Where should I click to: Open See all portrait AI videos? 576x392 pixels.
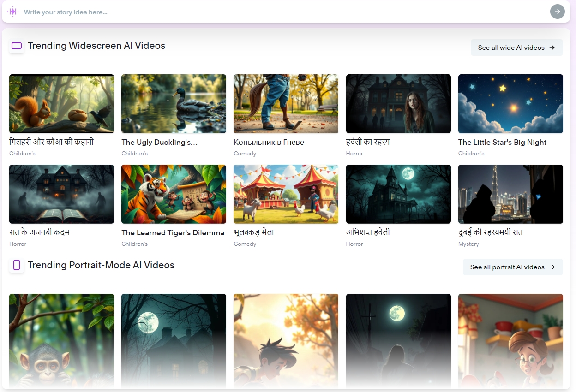(512, 267)
